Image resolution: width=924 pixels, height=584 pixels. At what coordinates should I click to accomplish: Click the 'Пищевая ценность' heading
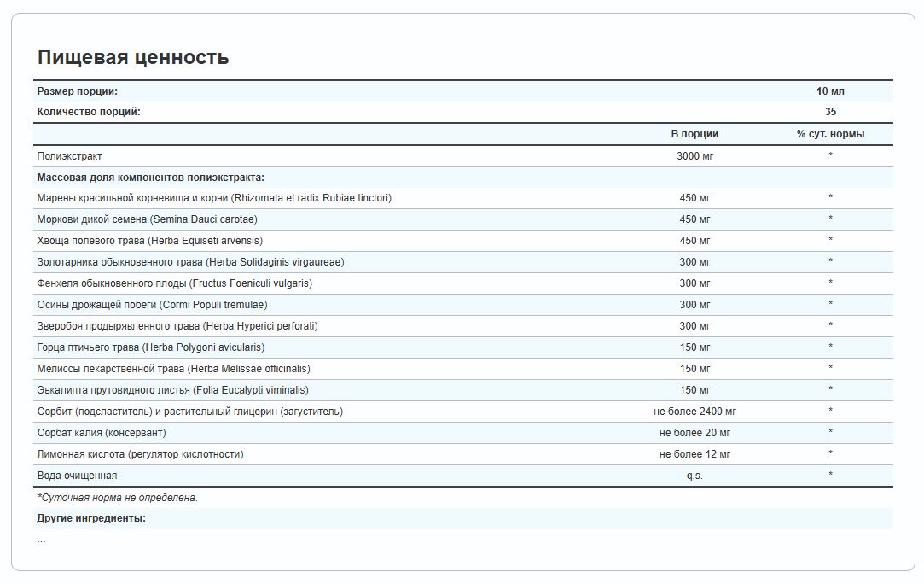pos(133,57)
